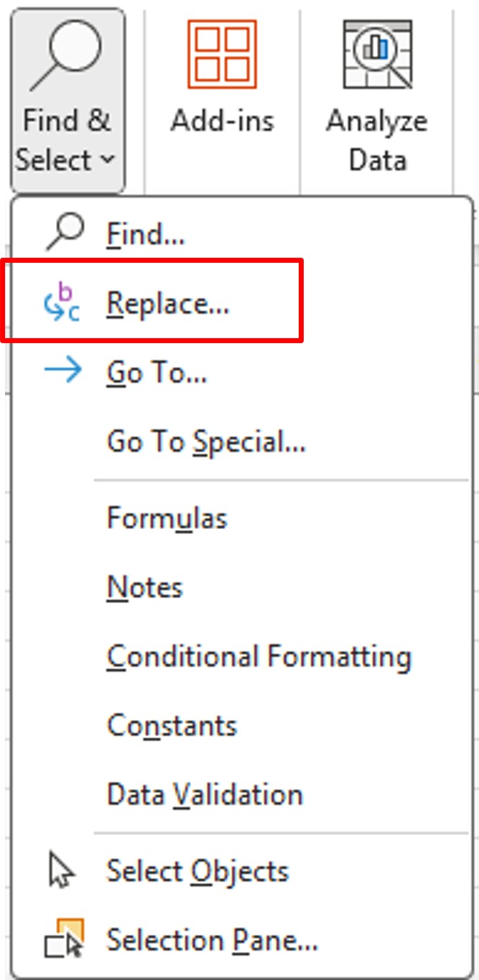The width and height of the screenshot is (479, 980).
Task: Select the Go To... text label
Action: 157,373
